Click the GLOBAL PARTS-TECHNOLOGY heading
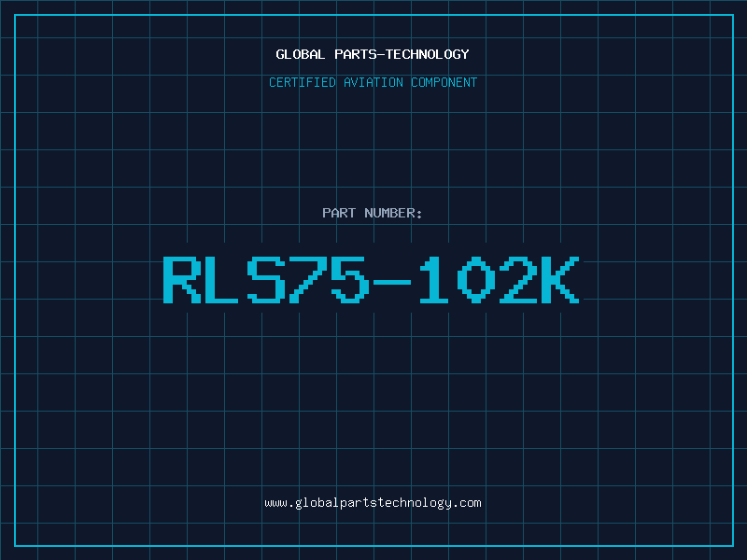Image resolution: width=747 pixels, height=560 pixels. click(x=373, y=54)
